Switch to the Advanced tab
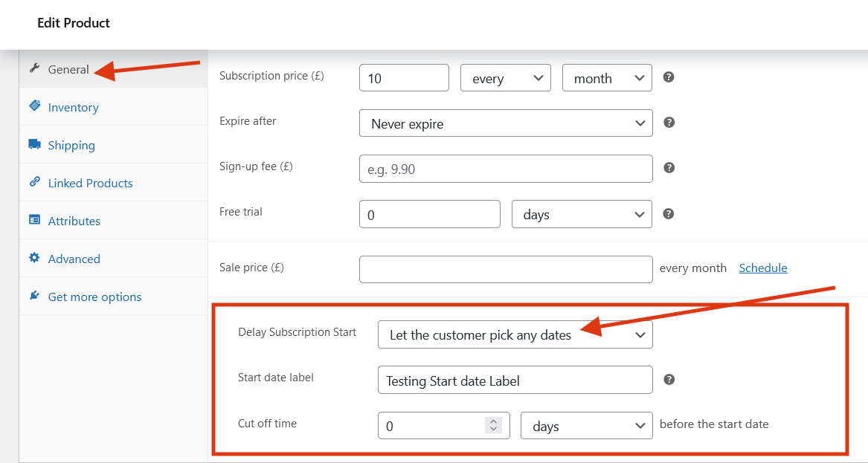Image resolution: width=868 pixels, height=463 pixels. click(x=74, y=259)
